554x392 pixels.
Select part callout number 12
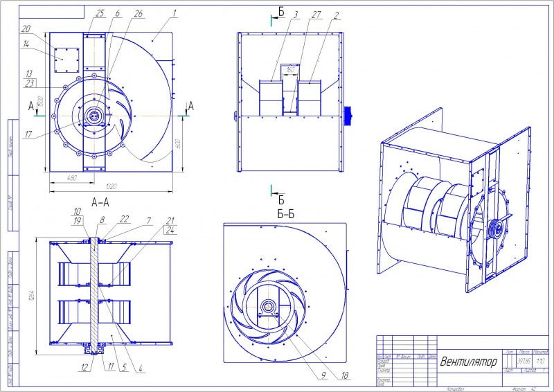pos(83,368)
